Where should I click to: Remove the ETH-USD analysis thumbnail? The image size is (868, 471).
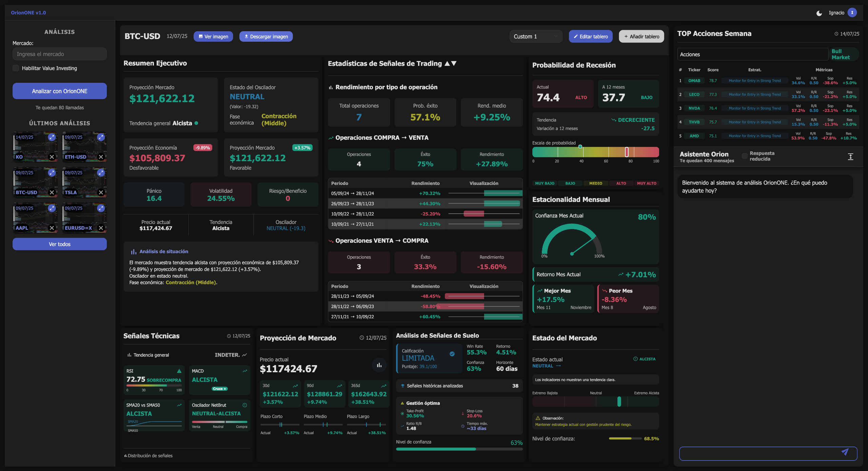click(101, 157)
